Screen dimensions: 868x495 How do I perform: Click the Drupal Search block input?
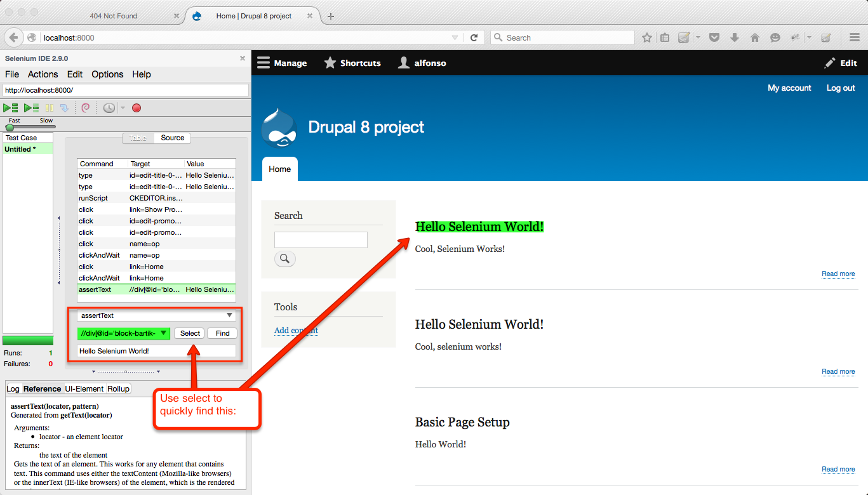[x=321, y=240]
